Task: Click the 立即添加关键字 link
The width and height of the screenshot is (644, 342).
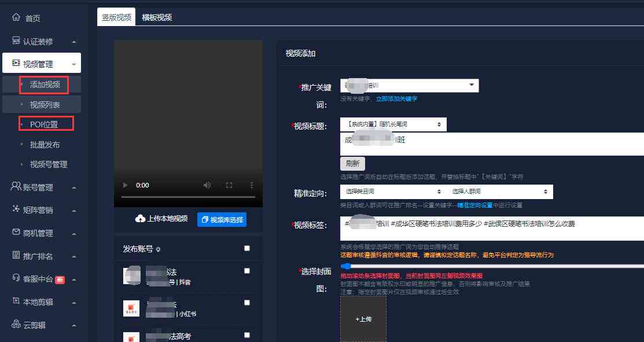Action: tap(397, 99)
